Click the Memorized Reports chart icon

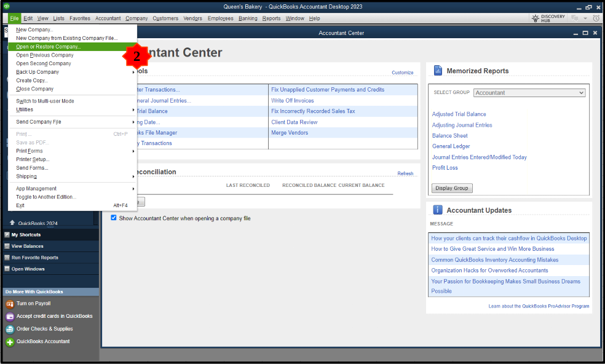(x=438, y=70)
